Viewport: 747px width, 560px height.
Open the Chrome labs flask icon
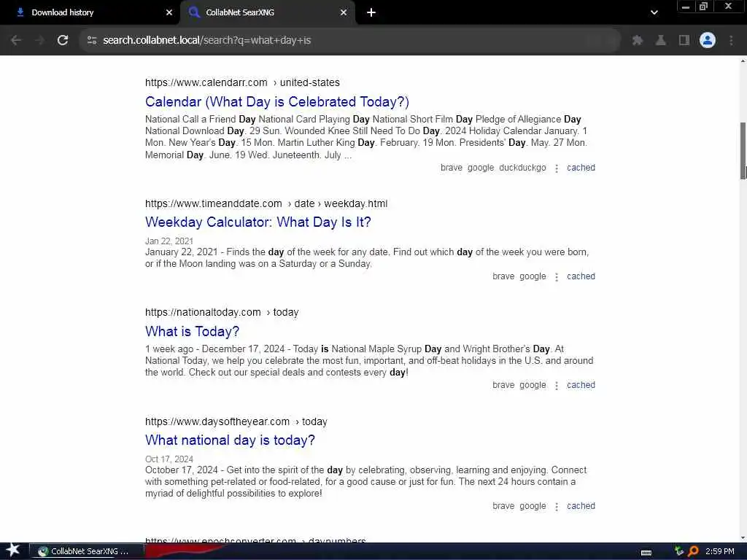pos(661,41)
